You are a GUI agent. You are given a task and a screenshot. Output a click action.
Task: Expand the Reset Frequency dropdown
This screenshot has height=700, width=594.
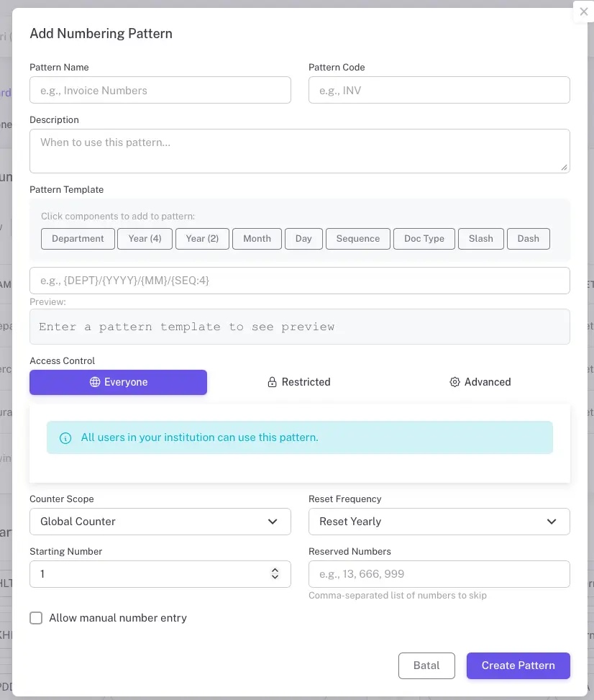coord(439,522)
